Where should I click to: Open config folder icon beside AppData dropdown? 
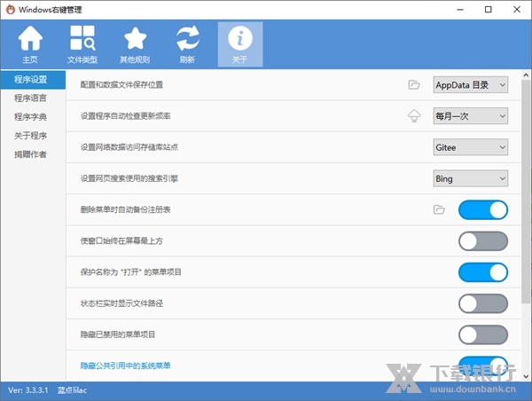tap(414, 84)
